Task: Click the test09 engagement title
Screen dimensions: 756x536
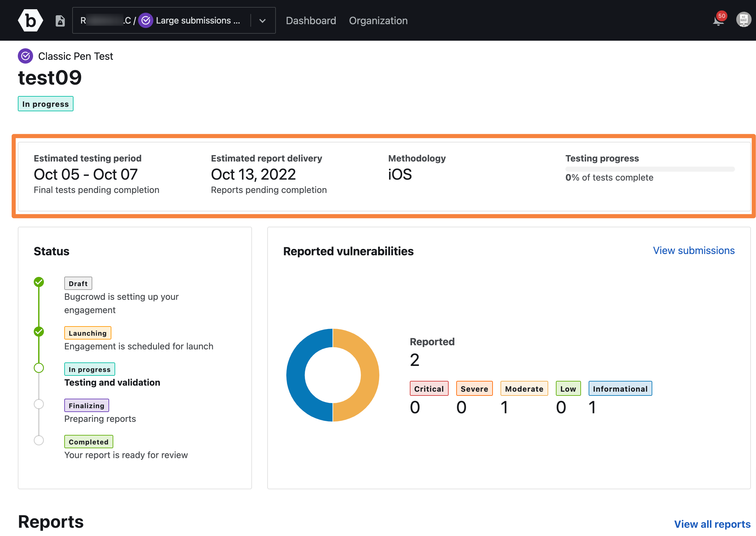Action: pyautogui.click(x=50, y=78)
